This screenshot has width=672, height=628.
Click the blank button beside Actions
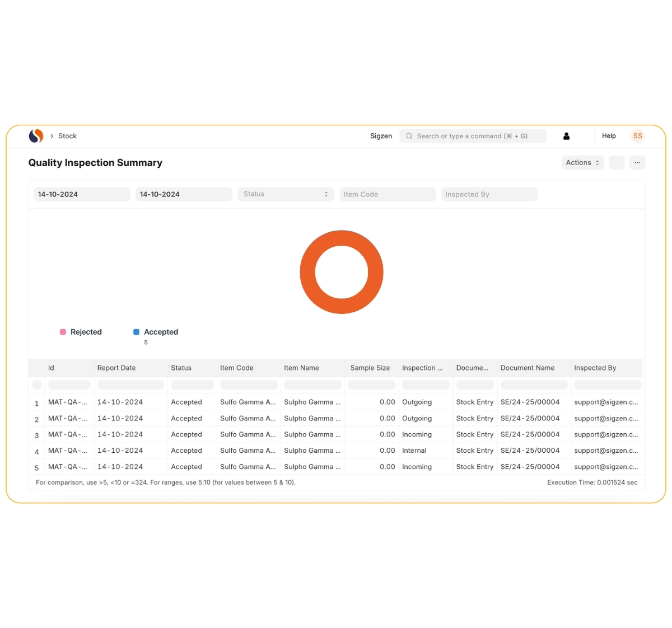tap(617, 163)
